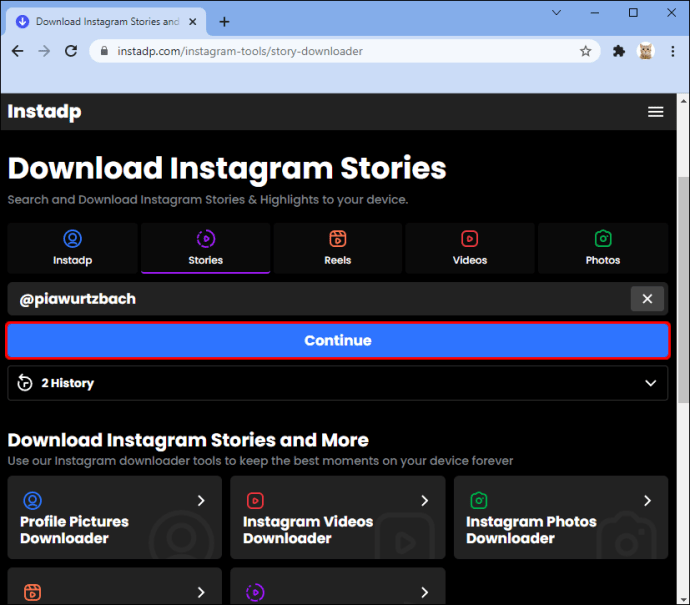The width and height of the screenshot is (690, 605).
Task: Click the history clock icon
Action: (x=25, y=383)
